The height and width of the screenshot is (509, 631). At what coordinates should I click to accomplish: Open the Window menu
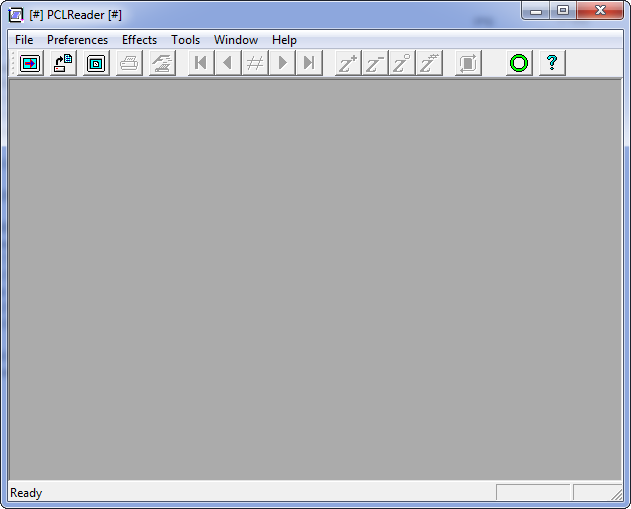click(236, 40)
